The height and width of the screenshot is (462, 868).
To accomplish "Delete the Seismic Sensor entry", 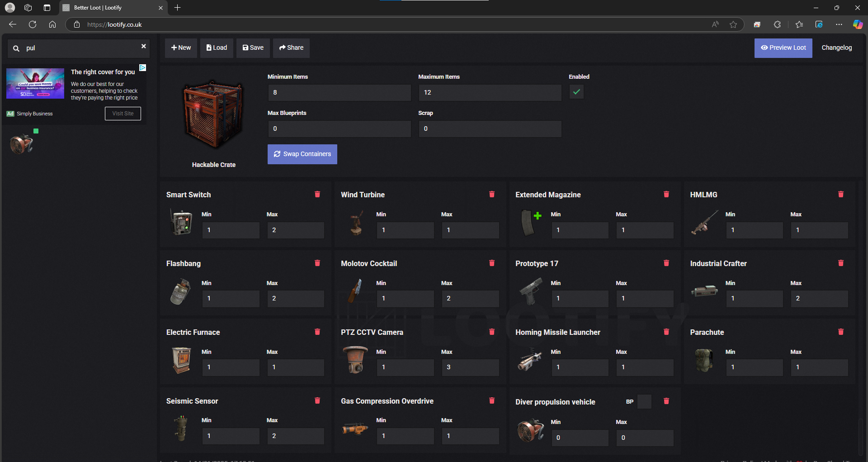I will (x=317, y=400).
